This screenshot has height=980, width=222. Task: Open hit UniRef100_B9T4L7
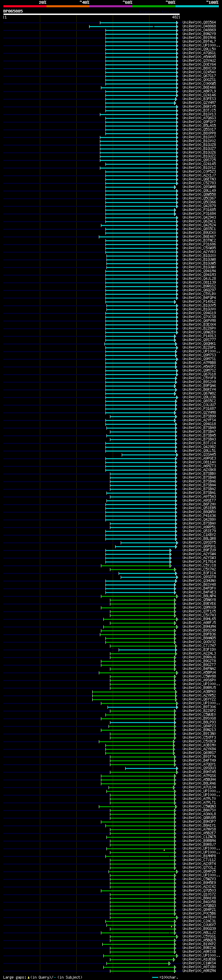(199, 41)
